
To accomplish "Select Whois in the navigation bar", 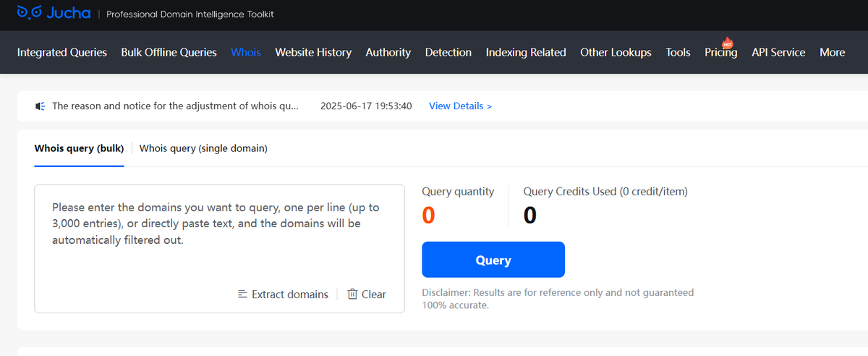I will [246, 52].
